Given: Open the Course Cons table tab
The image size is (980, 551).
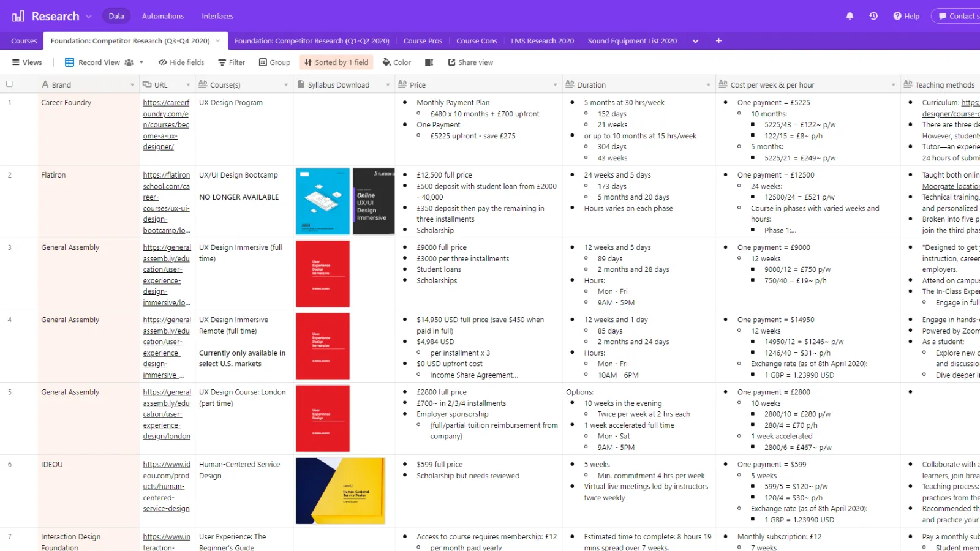Looking at the screenshot, I should 477,41.
